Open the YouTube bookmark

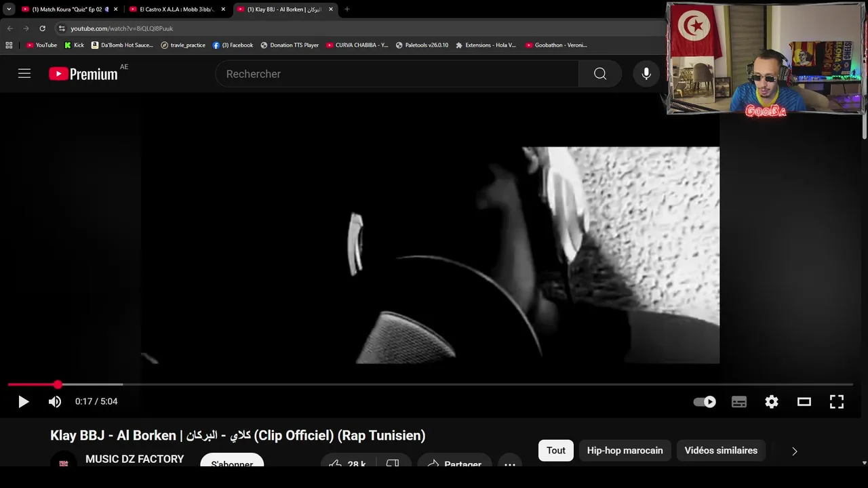pyautogui.click(x=41, y=45)
